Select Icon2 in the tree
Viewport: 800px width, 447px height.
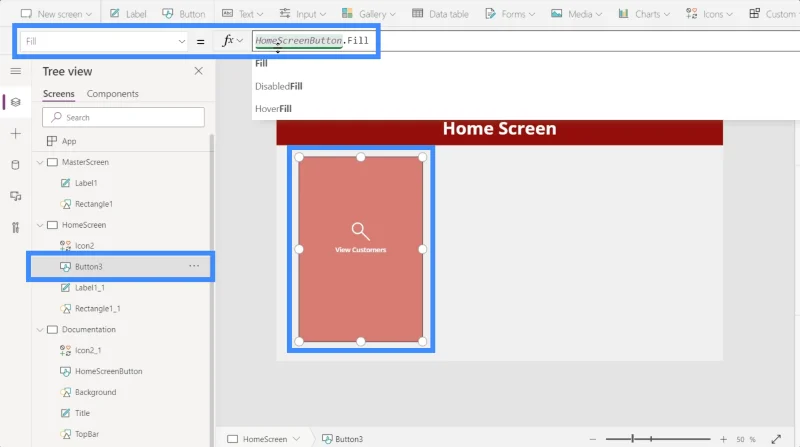point(85,246)
